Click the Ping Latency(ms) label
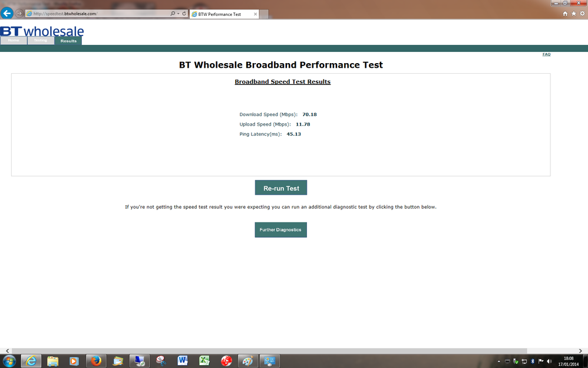The image size is (588, 368). [260, 134]
